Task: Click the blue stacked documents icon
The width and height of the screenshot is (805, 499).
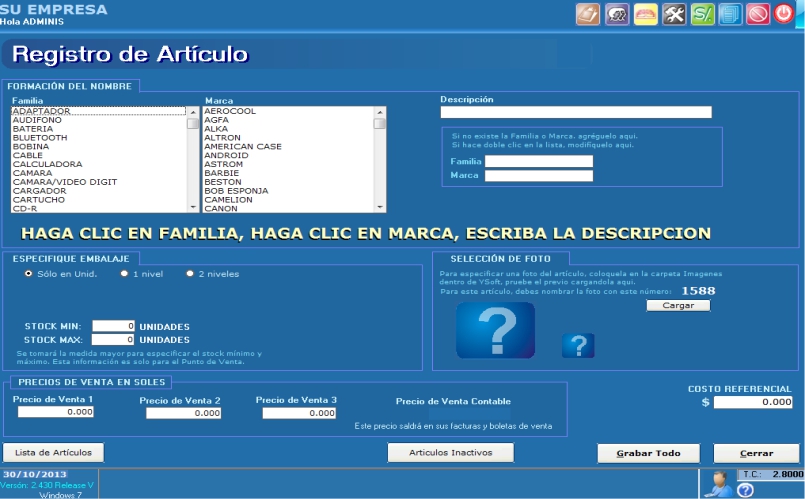Action: [x=730, y=14]
